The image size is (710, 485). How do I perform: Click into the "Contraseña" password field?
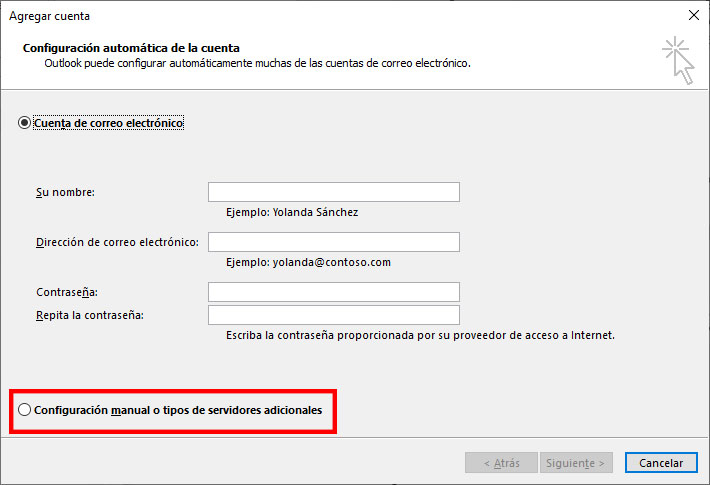point(333,292)
